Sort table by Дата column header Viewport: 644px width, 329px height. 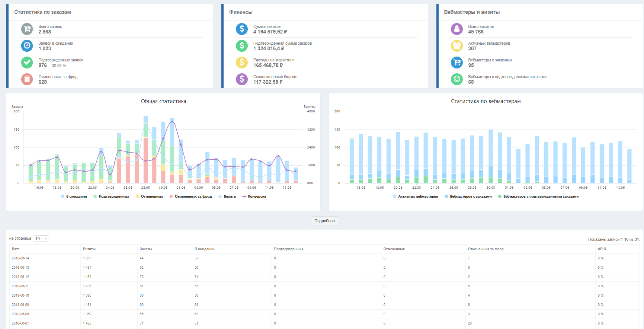point(16,249)
